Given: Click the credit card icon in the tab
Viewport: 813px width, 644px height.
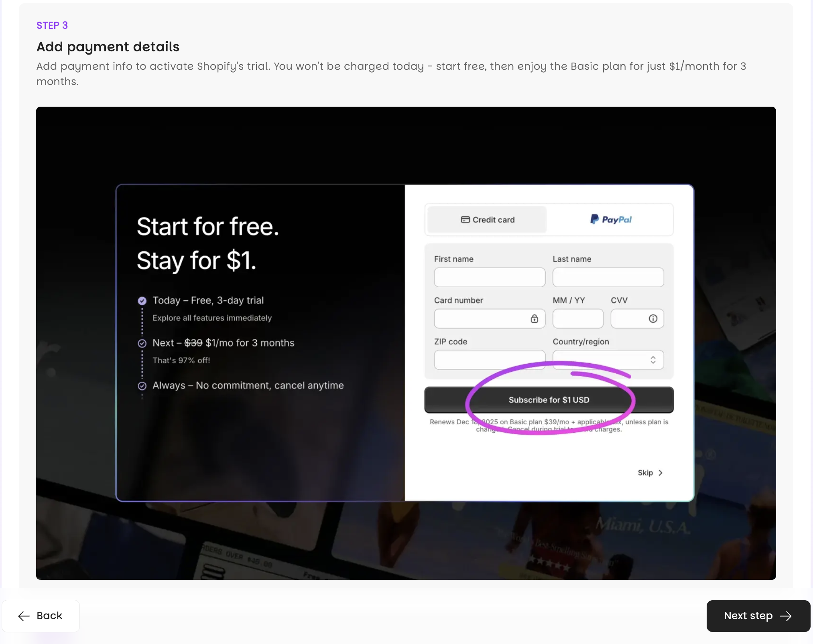Looking at the screenshot, I should pyautogui.click(x=465, y=220).
